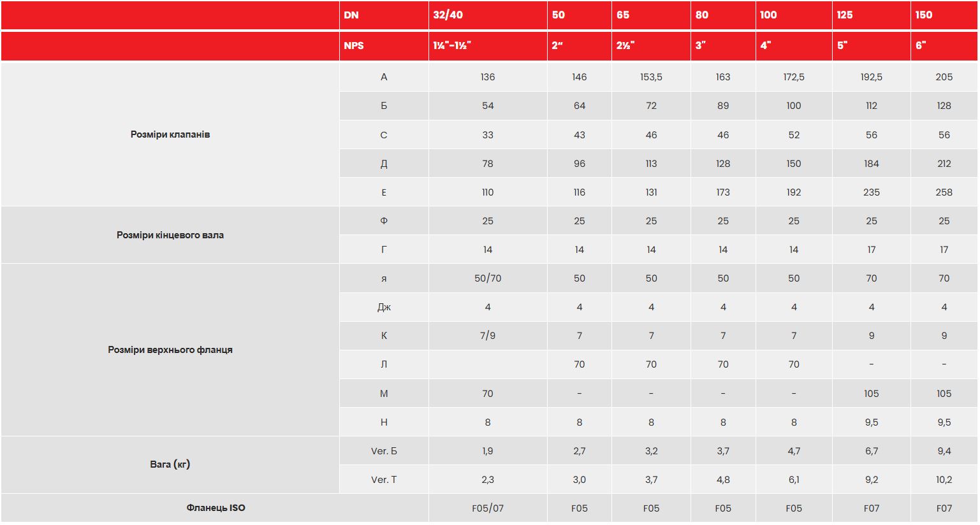Select the Ver. Т row label

[x=384, y=480]
